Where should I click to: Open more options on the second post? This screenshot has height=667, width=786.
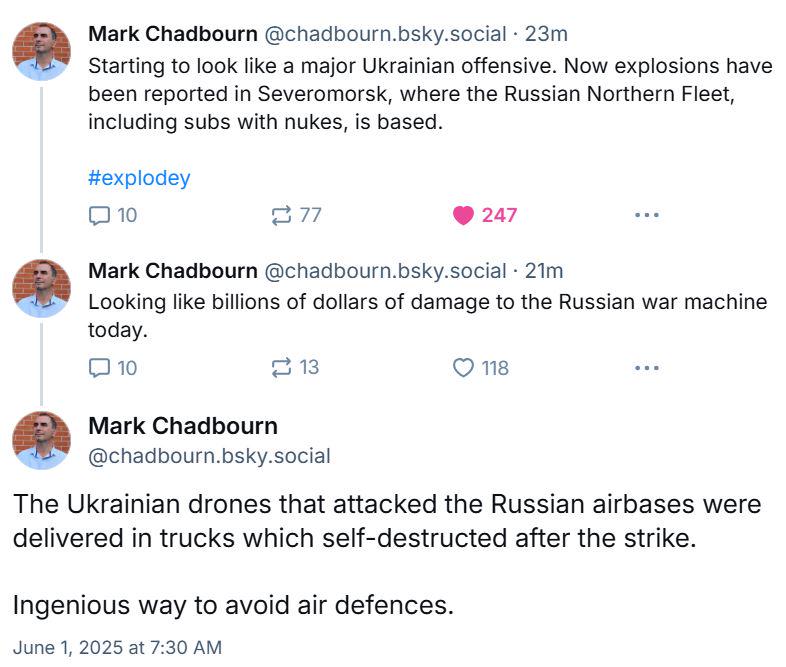pos(646,367)
